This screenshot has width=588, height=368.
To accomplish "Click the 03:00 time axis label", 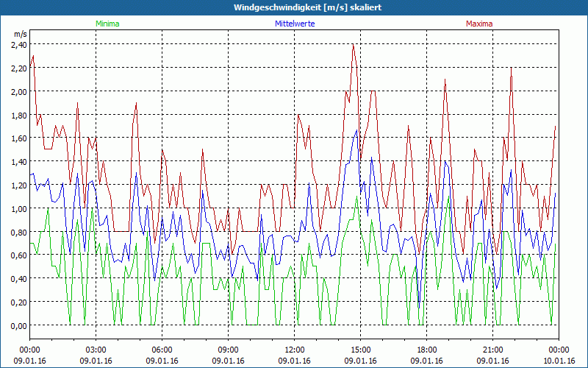I will point(96,350).
